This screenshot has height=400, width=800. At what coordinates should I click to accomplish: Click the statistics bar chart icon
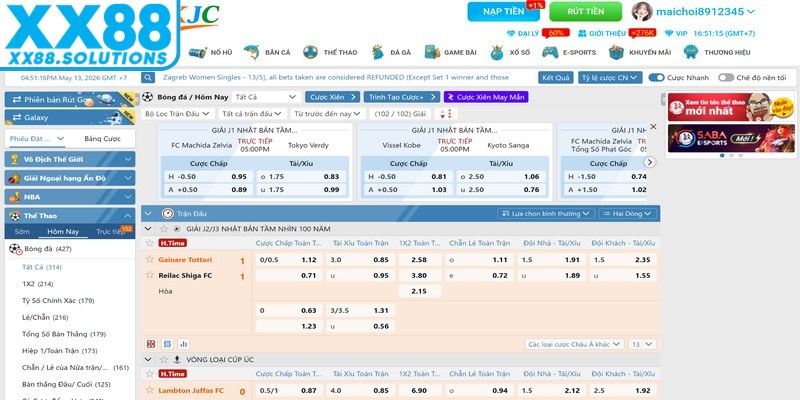tap(184, 344)
